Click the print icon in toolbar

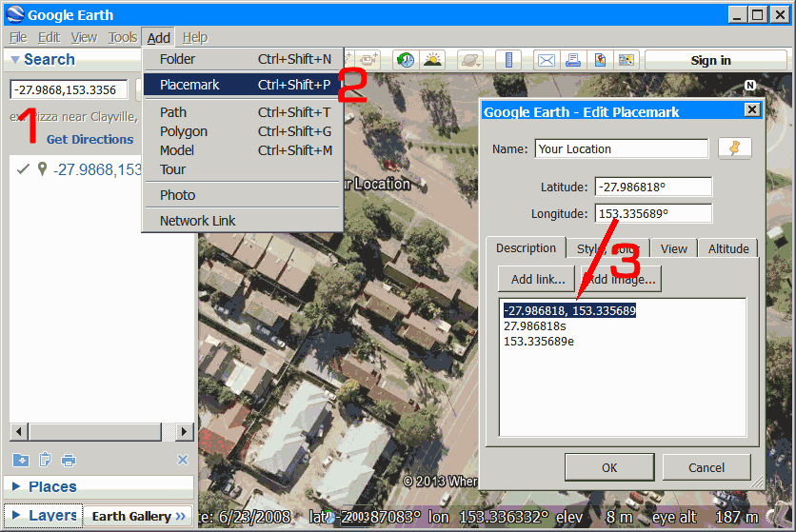click(573, 60)
